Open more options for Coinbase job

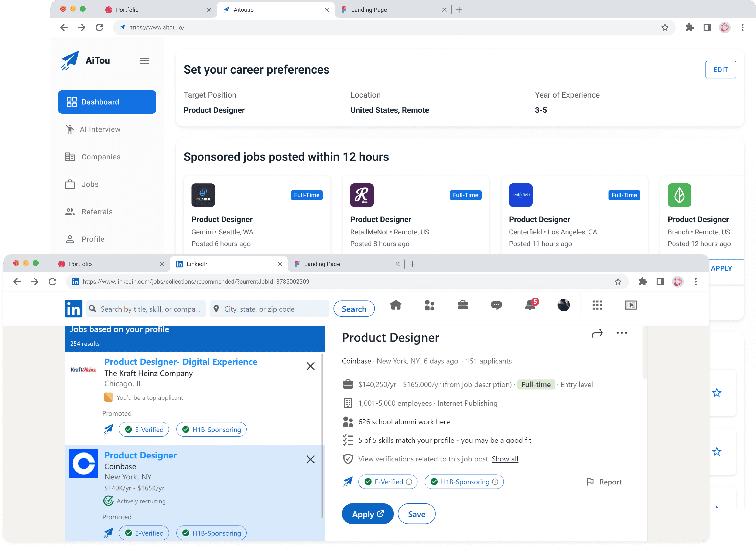click(x=622, y=333)
